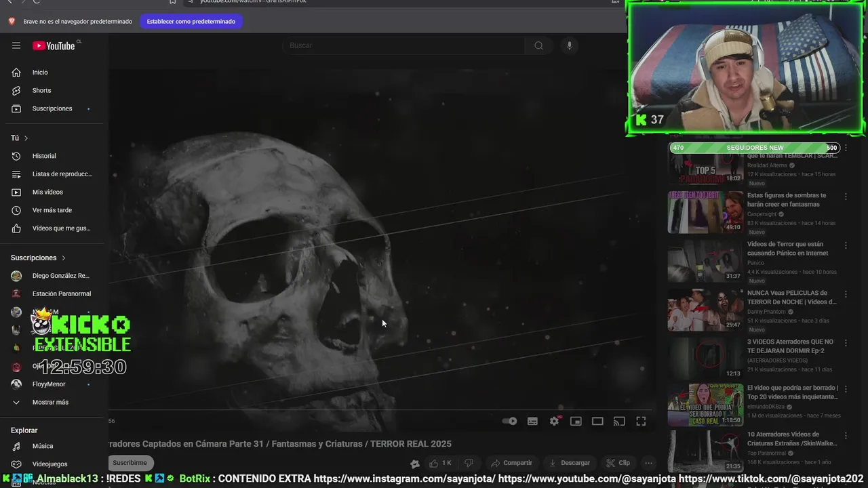The height and width of the screenshot is (488, 868).
Task: Open options menu for 'Estas figuras de sombras'
Action: [x=846, y=197]
